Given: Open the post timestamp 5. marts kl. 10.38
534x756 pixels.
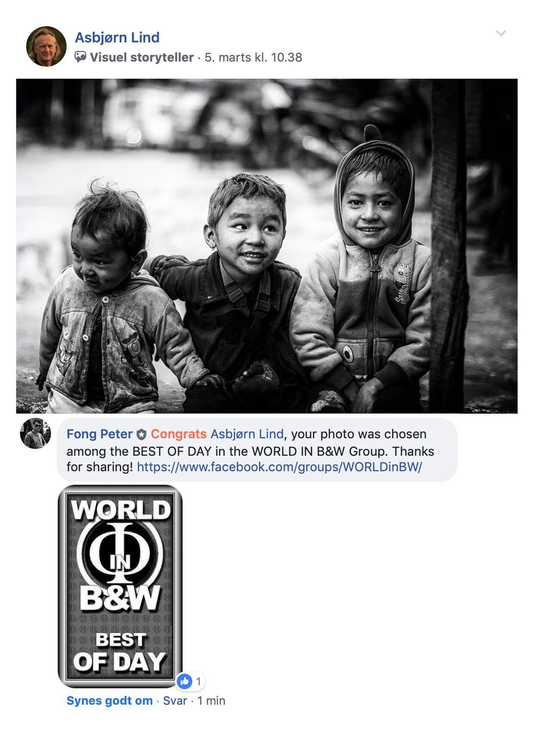Looking at the screenshot, I should point(253,57).
